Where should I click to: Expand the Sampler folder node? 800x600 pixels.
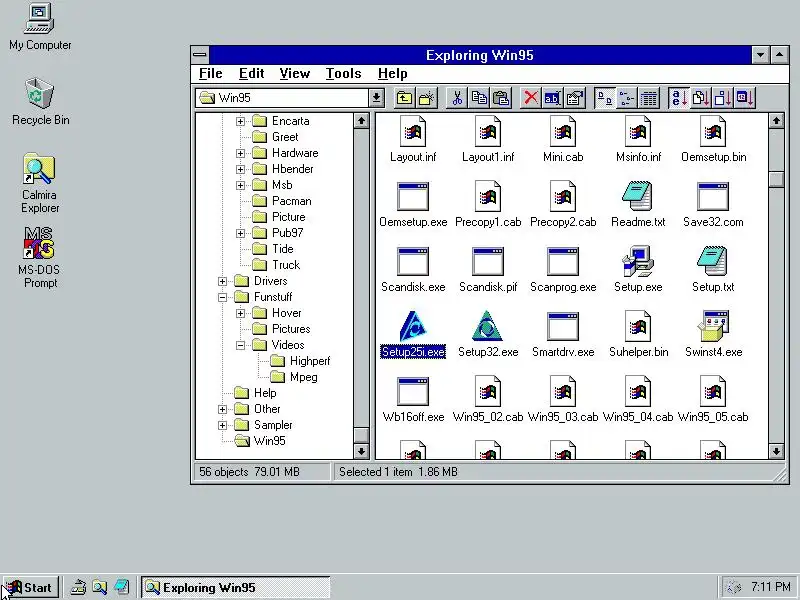pyautogui.click(x=222, y=426)
